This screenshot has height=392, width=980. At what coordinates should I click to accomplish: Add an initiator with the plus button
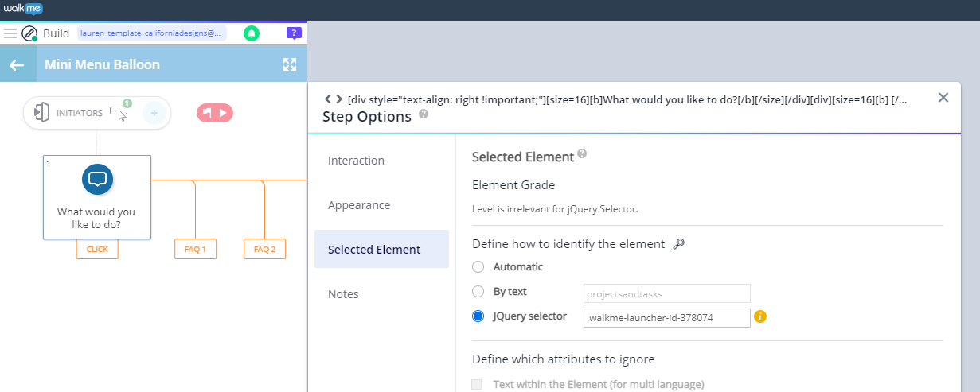tap(154, 114)
